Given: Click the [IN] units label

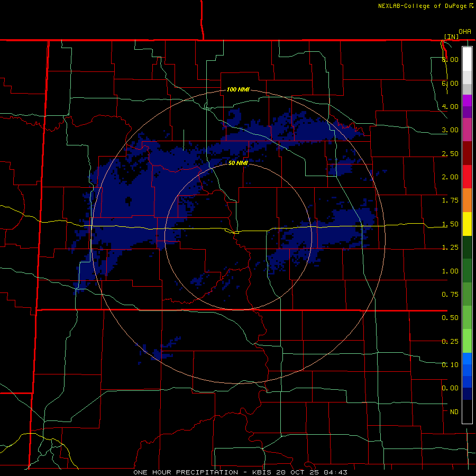Looking at the screenshot, I should (x=452, y=36).
